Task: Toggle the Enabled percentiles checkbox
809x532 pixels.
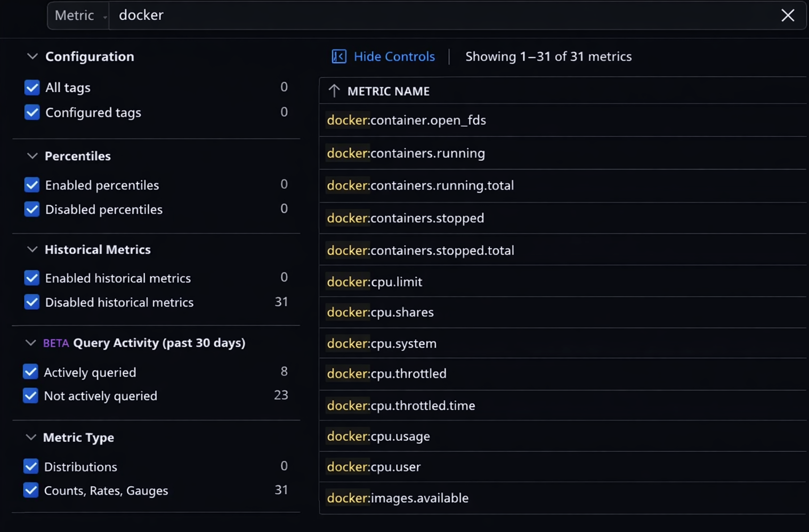Action: (x=32, y=185)
